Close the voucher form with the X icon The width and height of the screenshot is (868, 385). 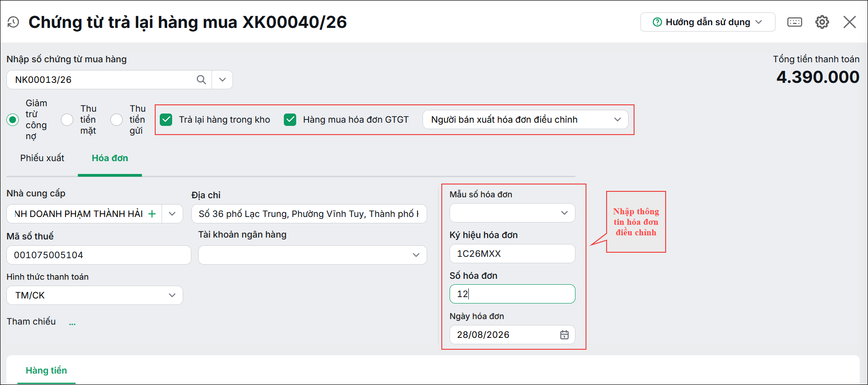(850, 22)
